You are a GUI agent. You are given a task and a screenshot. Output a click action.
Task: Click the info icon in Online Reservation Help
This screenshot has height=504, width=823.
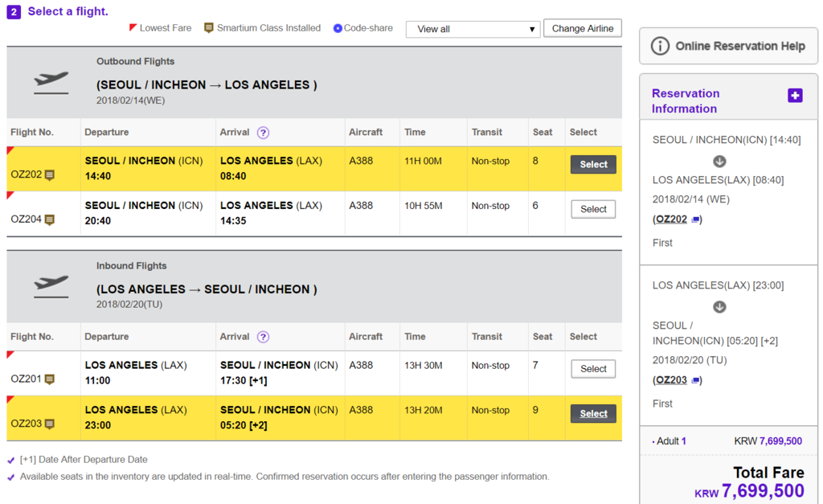click(660, 46)
